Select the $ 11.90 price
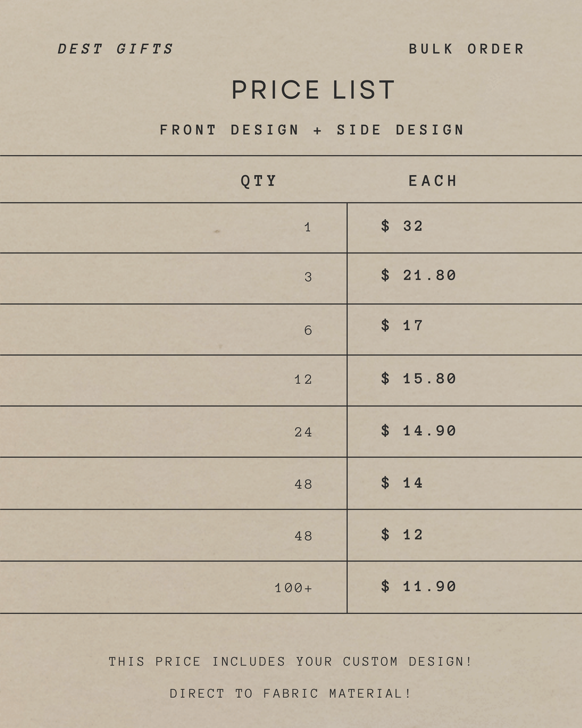Viewport: 582px width, 728px height. tap(419, 586)
